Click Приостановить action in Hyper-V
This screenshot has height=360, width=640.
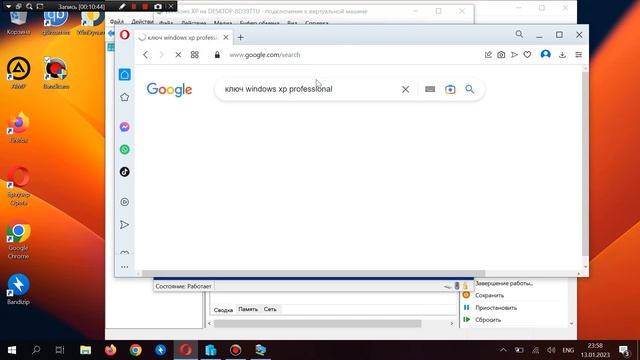[496, 308]
